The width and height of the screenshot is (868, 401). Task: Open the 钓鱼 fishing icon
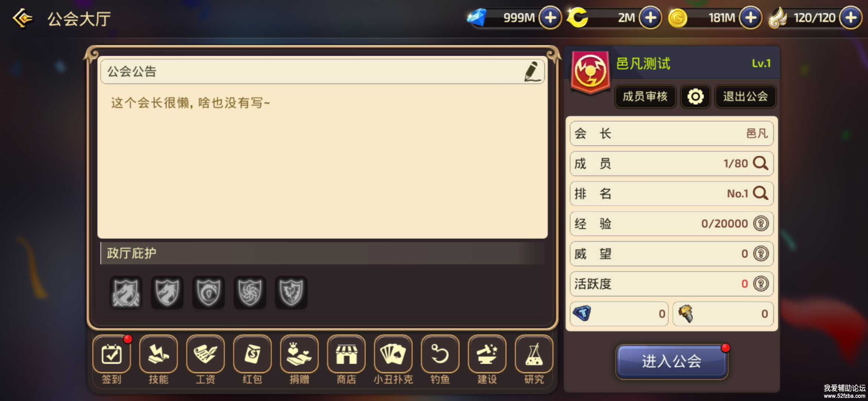pos(440,355)
